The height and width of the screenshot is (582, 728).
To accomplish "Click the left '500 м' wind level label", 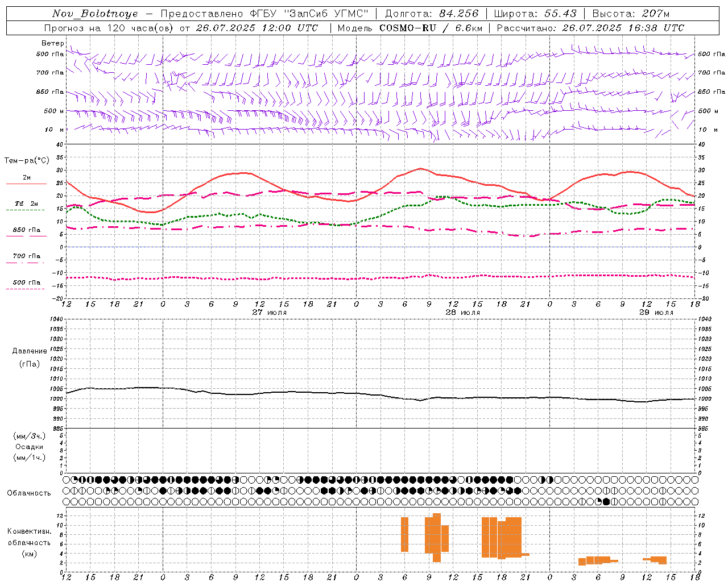I will (54, 111).
